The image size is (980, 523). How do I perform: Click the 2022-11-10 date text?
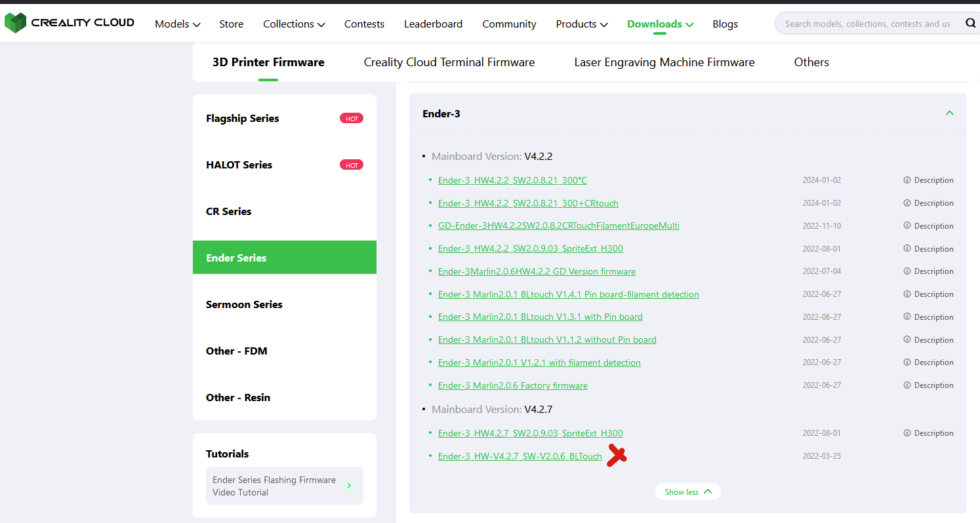pos(822,225)
